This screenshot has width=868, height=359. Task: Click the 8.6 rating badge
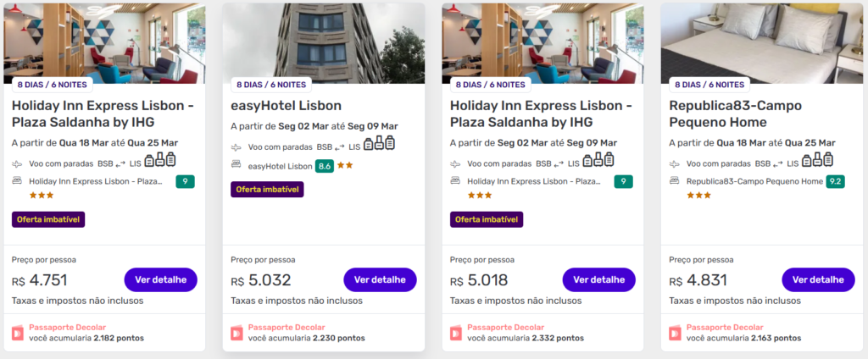(x=324, y=166)
